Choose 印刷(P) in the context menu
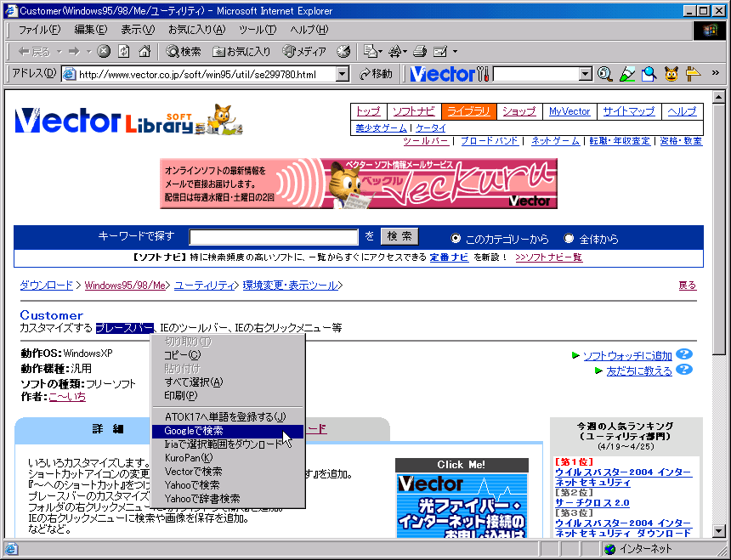Screen dimensions: 731x560 (x=228, y=396)
